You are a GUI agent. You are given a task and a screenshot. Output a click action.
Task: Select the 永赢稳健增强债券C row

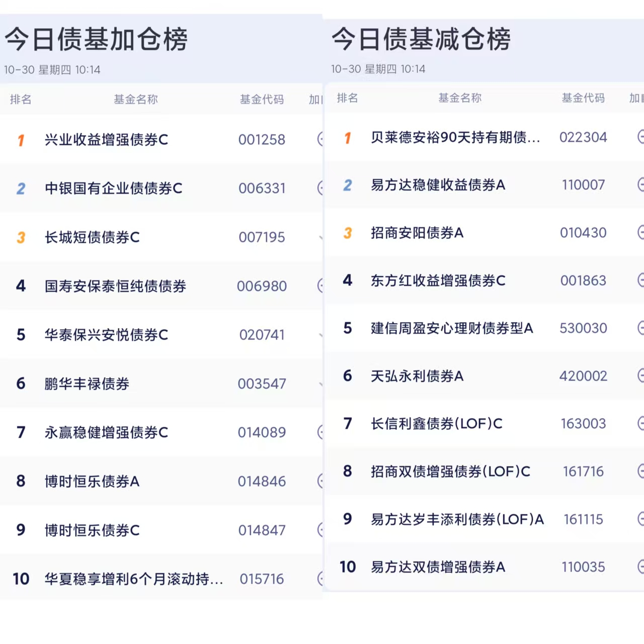click(x=161, y=432)
